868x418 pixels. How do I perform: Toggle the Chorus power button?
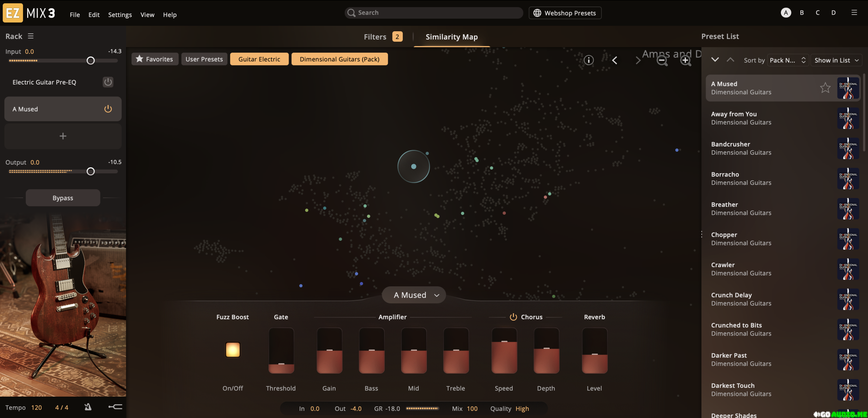[x=513, y=317]
